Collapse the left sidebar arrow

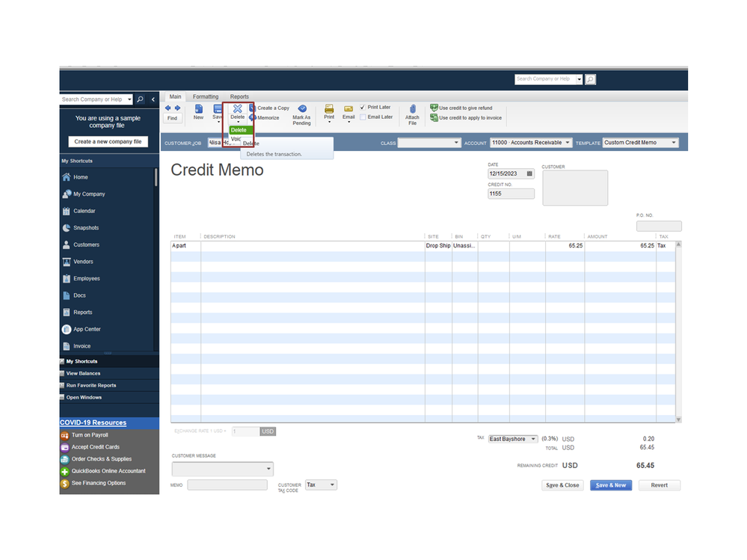pos(153,99)
